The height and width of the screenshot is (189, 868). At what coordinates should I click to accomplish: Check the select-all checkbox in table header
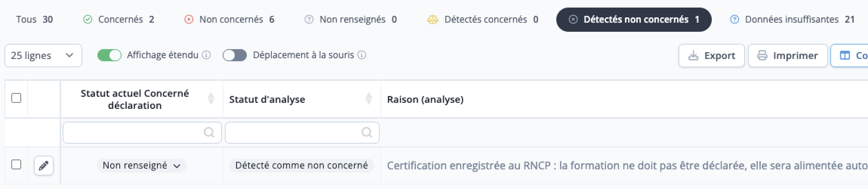pos(16,98)
